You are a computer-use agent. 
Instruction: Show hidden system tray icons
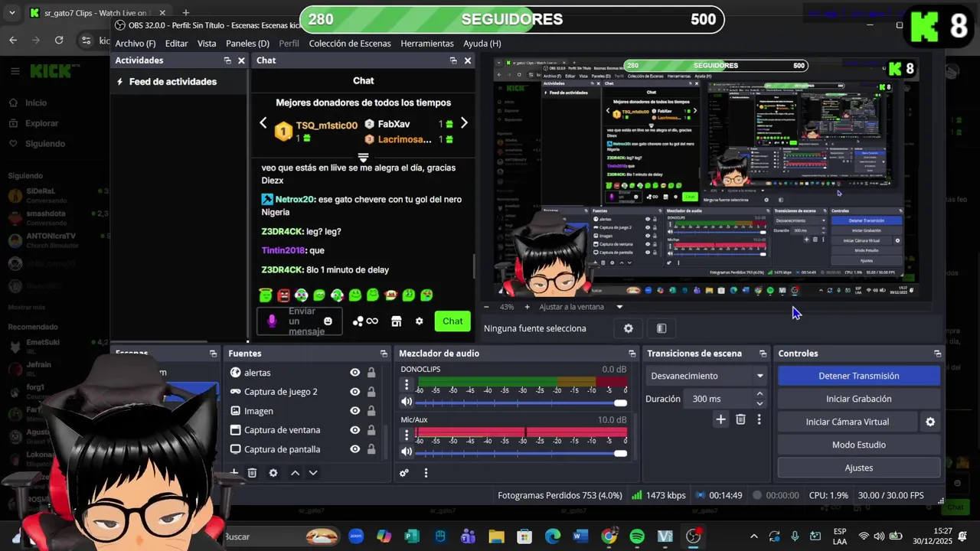click(x=754, y=536)
